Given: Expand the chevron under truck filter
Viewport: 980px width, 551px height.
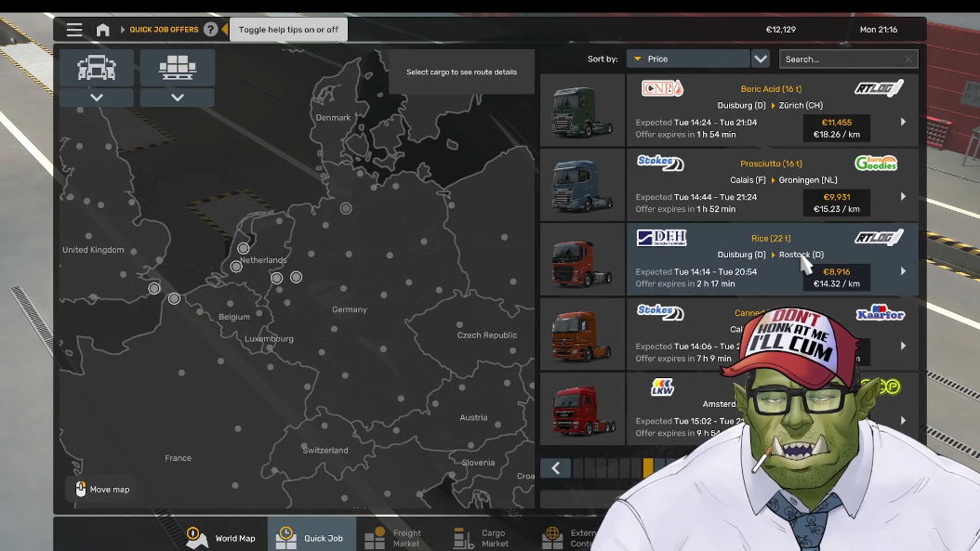Looking at the screenshot, I should pyautogui.click(x=97, y=97).
